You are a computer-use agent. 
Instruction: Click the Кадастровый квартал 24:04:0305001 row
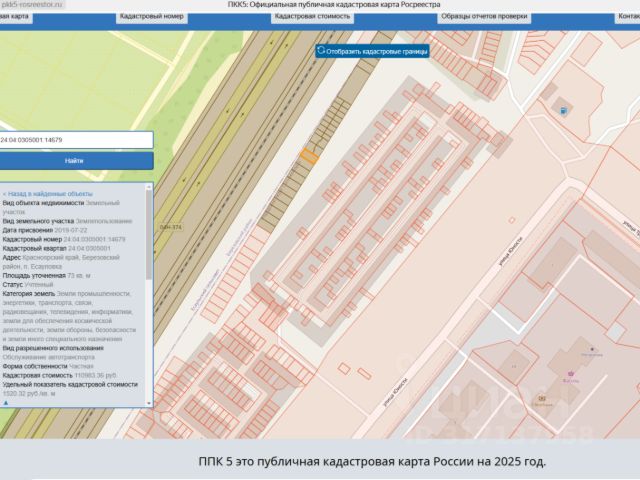[57, 249]
